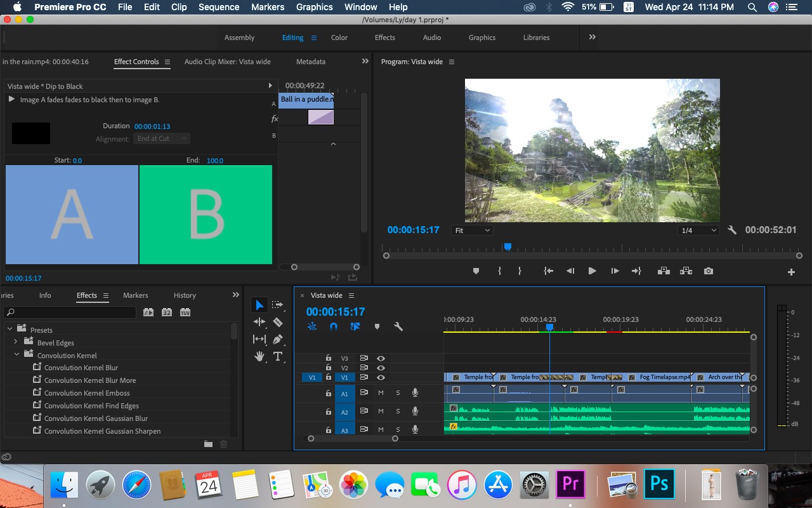Screen dimensions: 812x508
Task: Open the Program Monitor button editor plus
Action: [x=791, y=272]
